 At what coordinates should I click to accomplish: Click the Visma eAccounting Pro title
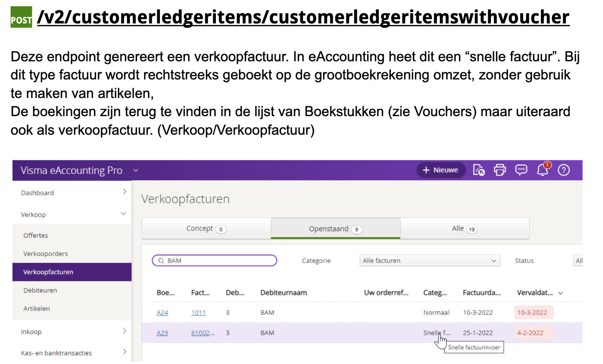pyautogui.click(x=72, y=170)
